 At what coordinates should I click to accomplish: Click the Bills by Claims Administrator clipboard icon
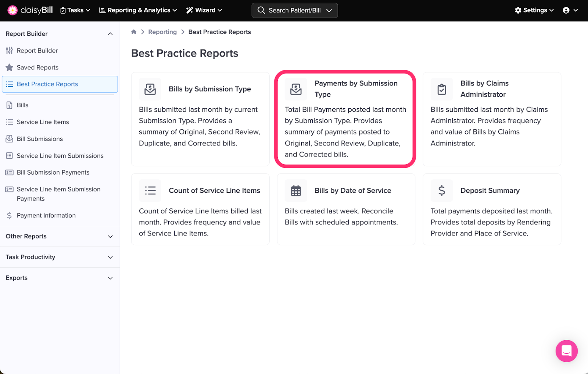tap(441, 89)
